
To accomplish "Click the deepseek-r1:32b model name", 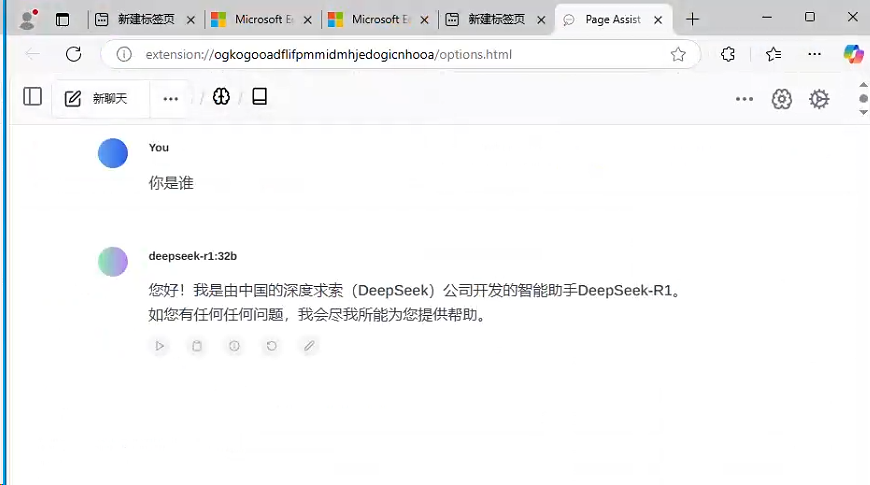I will (x=193, y=256).
